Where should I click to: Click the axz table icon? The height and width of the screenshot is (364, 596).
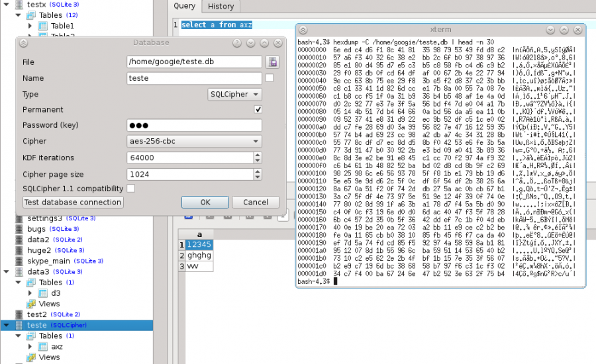(42, 346)
